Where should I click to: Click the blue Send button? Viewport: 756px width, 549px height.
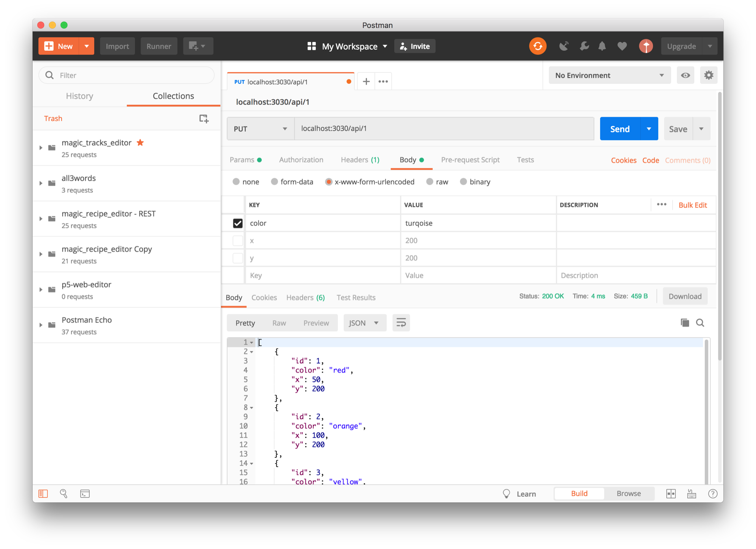[x=620, y=129]
